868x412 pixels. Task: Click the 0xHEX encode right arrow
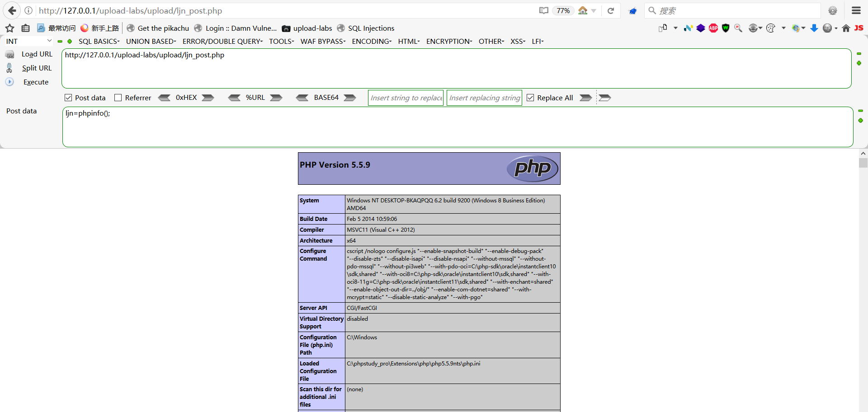pyautogui.click(x=208, y=98)
